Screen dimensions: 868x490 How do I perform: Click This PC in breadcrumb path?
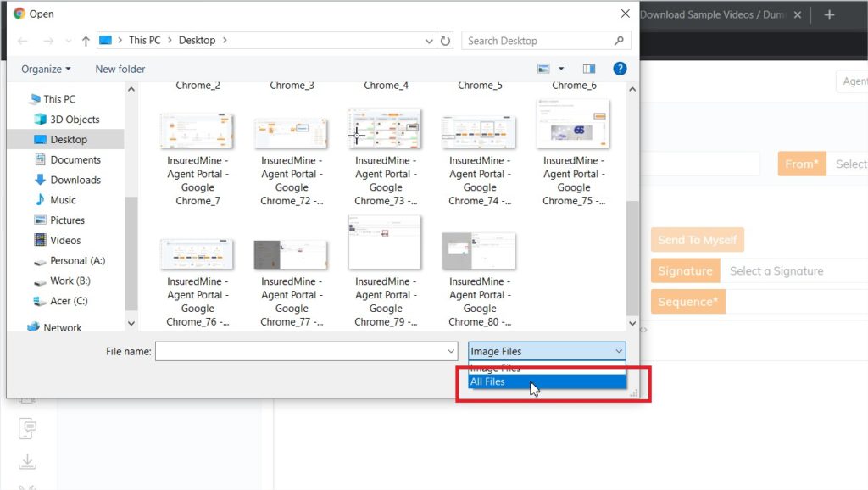point(144,41)
